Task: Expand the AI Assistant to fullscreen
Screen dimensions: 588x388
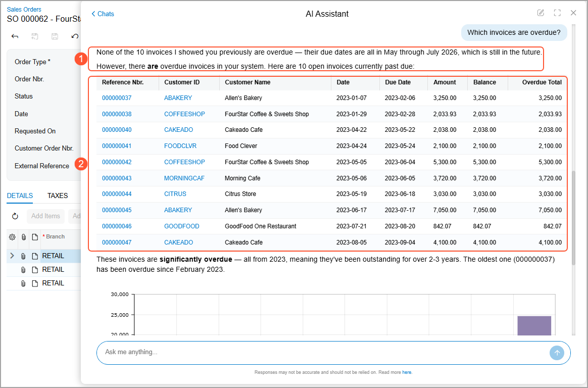Action: coord(557,13)
